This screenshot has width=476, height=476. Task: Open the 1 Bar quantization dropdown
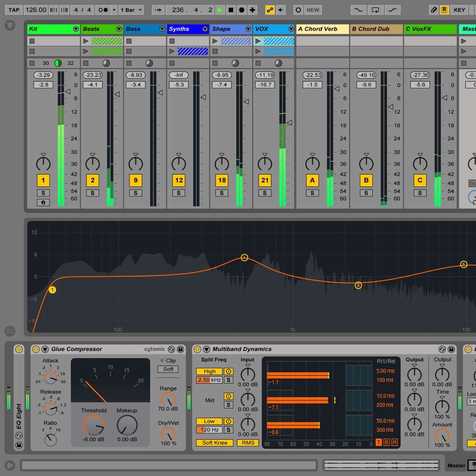tap(131, 10)
